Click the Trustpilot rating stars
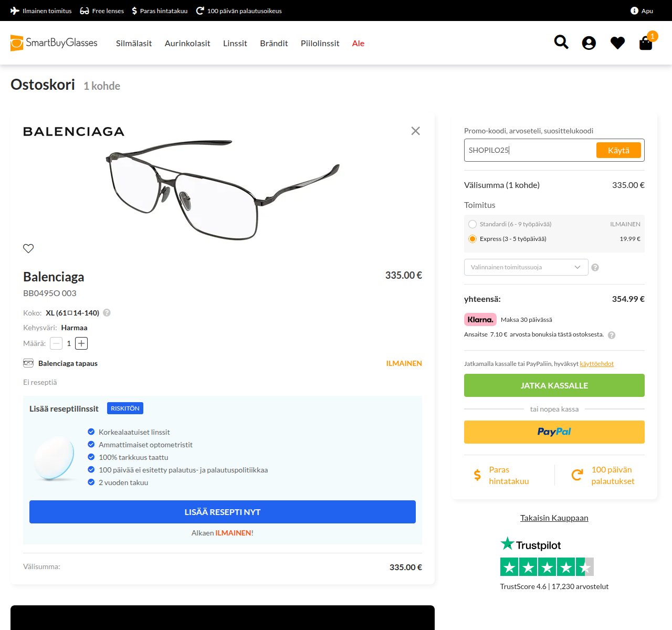 pyautogui.click(x=547, y=567)
